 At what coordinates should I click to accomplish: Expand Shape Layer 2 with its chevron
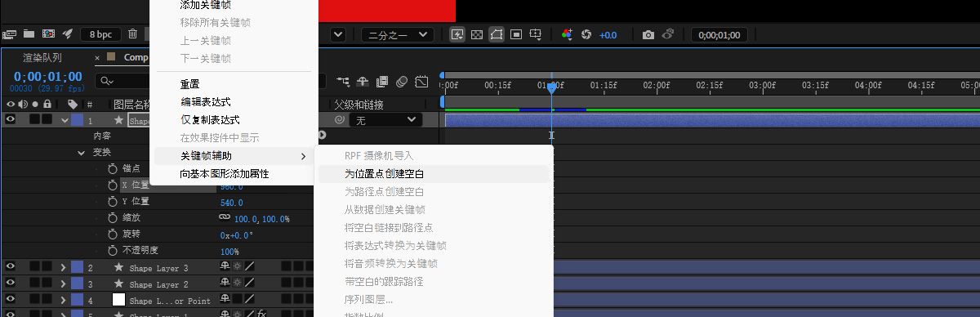tap(64, 284)
